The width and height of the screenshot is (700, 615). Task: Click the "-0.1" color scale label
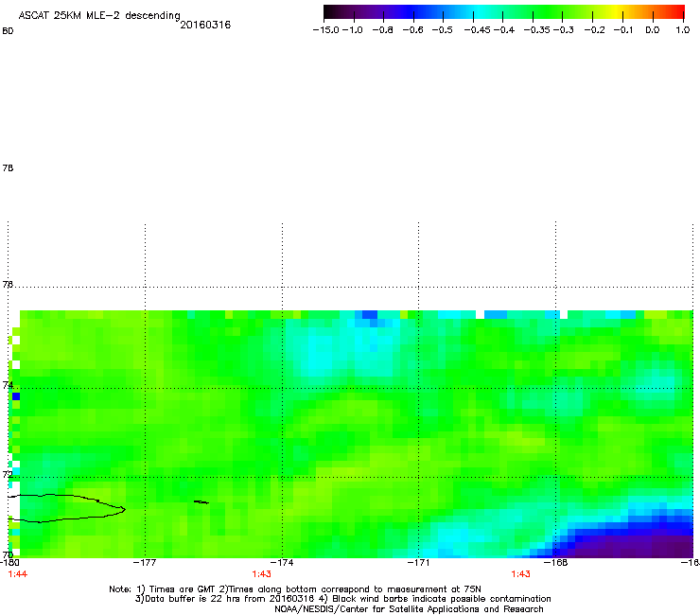623,30
